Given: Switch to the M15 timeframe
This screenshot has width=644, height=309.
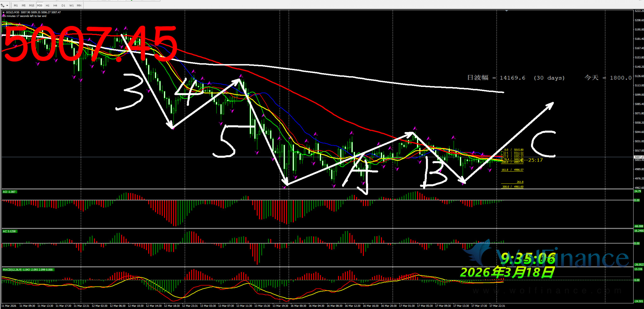Looking at the screenshot, I should [x=32, y=5].
